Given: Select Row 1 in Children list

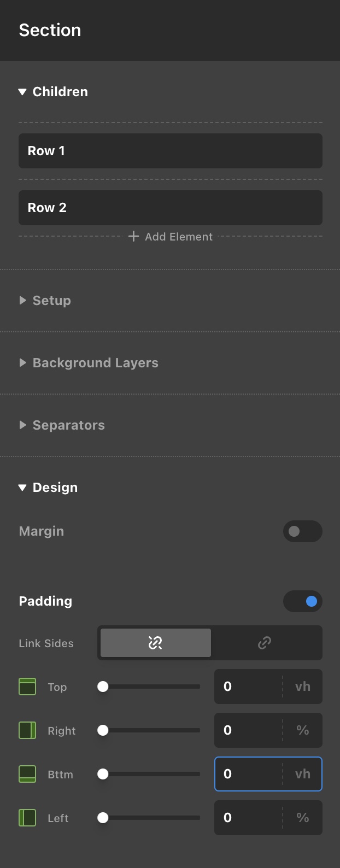Looking at the screenshot, I should (x=170, y=151).
